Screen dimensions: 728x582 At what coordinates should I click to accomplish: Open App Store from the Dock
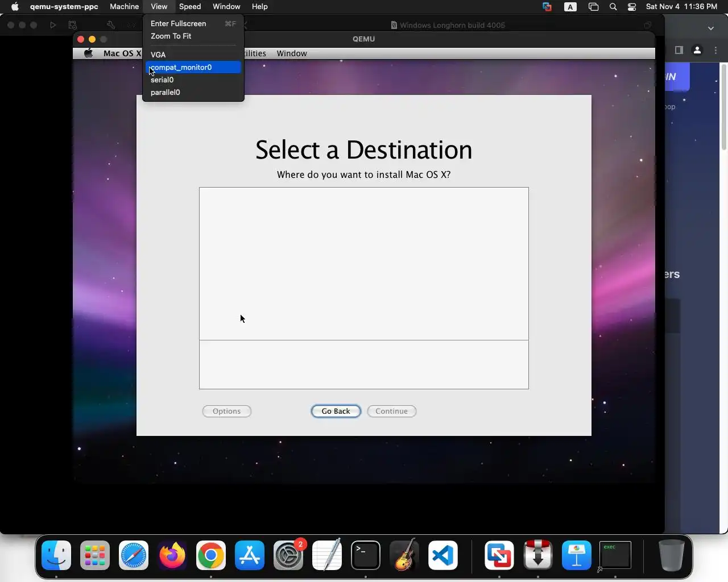(250, 555)
